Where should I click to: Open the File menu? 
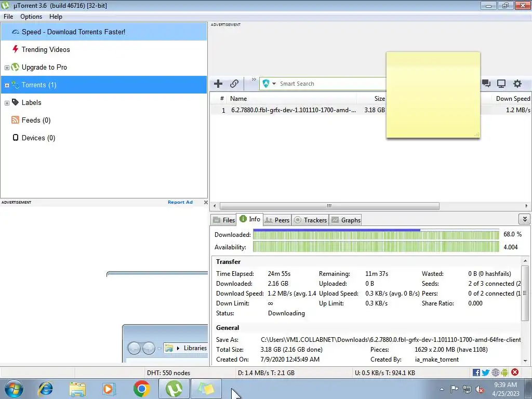pyautogui.click(x=8, y=17)
